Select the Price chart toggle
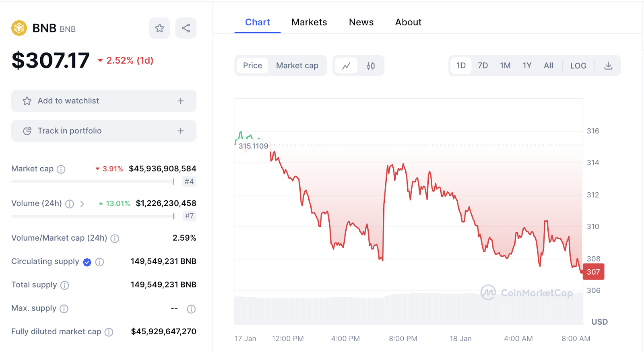644x352 pixels. [252, 66]
